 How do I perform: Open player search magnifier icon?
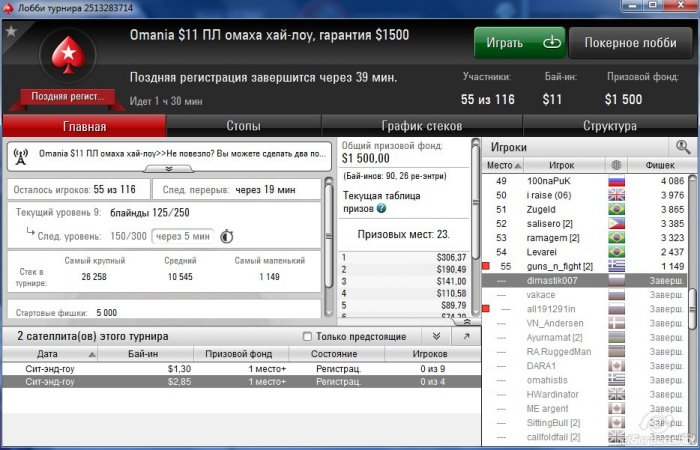tap(683, 147)
